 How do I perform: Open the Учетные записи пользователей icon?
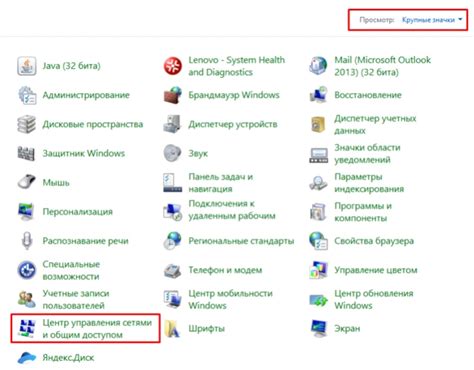tap(27, 299)
